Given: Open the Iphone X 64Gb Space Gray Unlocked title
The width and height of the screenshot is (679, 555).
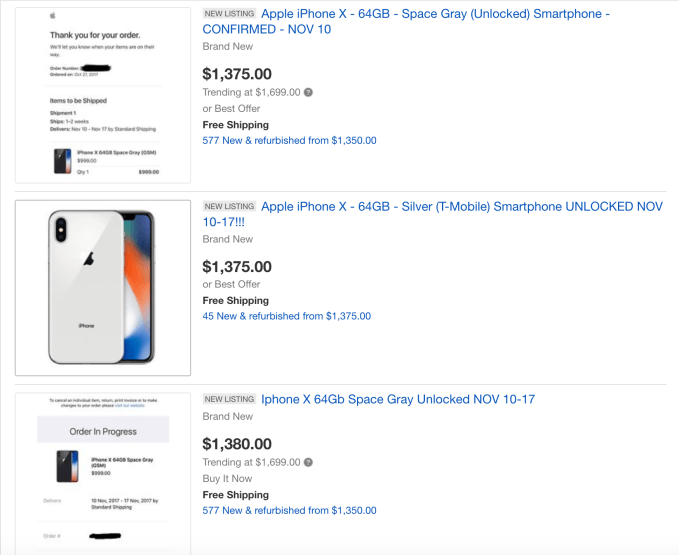Looking at the screenshot, I should point(397,399).
